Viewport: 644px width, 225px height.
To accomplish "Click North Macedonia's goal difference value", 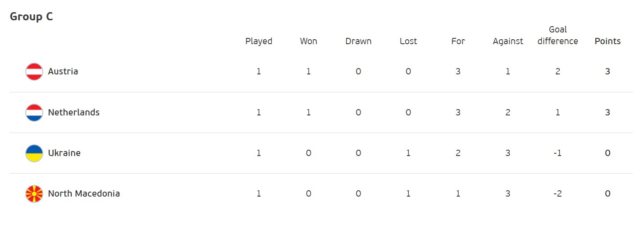I will point(557,193).
